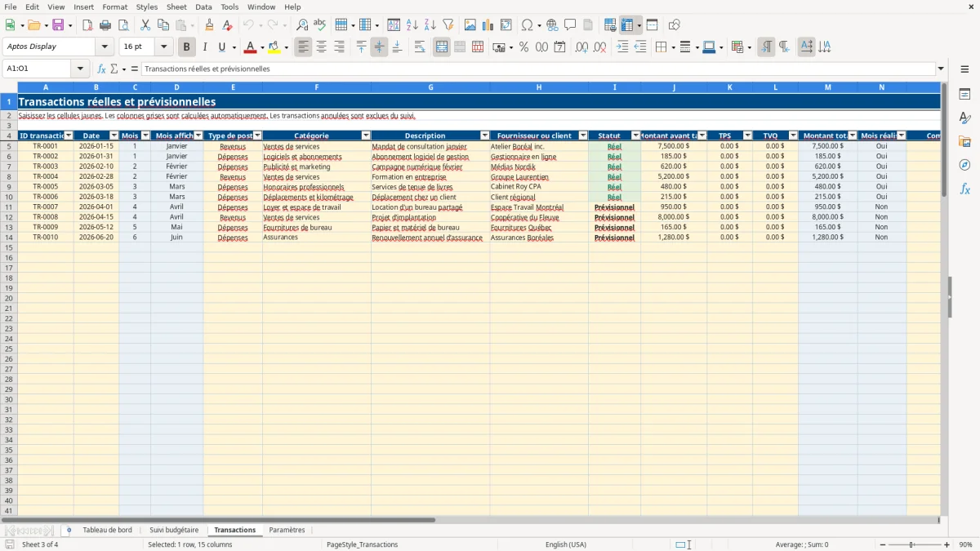Toggle Underline formatting
This screenshot has height=551, width=980.
[x=220, y=47]
